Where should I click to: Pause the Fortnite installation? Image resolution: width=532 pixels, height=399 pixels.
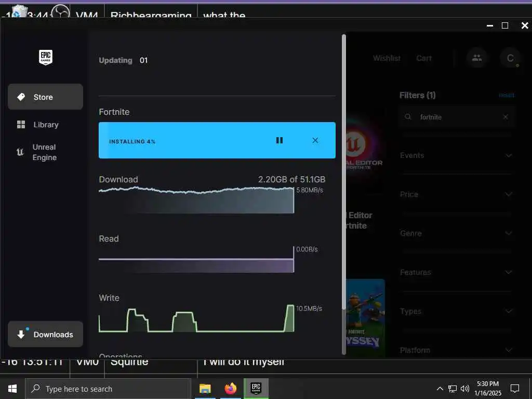tap(279, 140)
